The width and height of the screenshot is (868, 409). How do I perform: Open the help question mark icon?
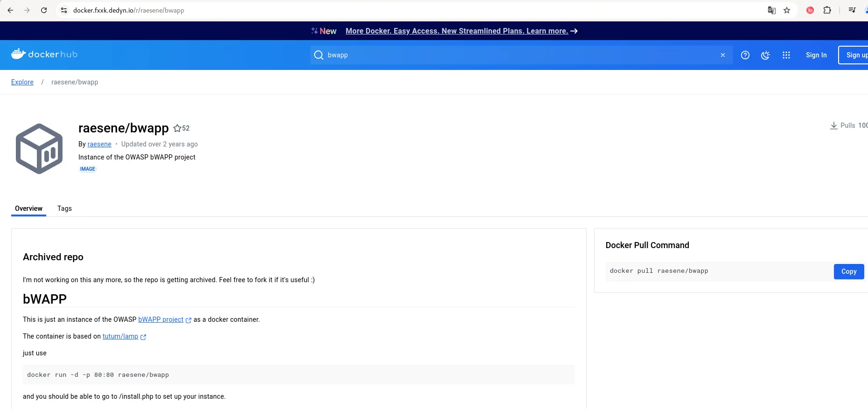745,55
